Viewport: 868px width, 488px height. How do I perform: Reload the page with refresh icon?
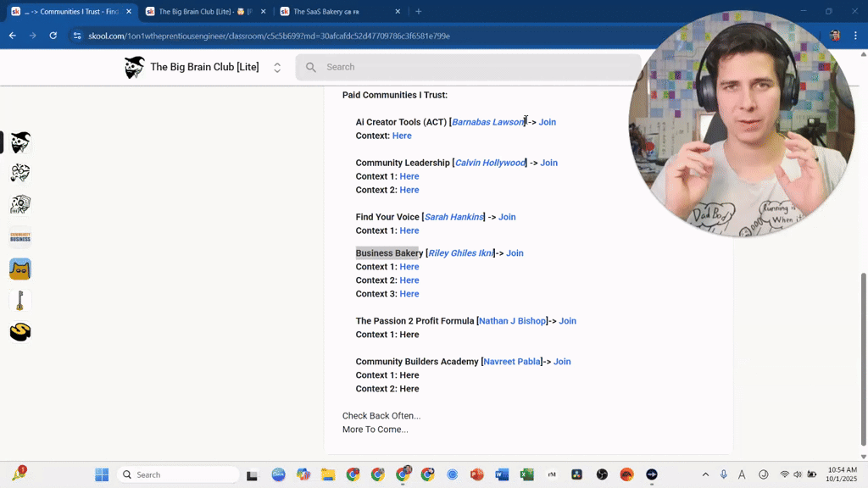[53, 36]
